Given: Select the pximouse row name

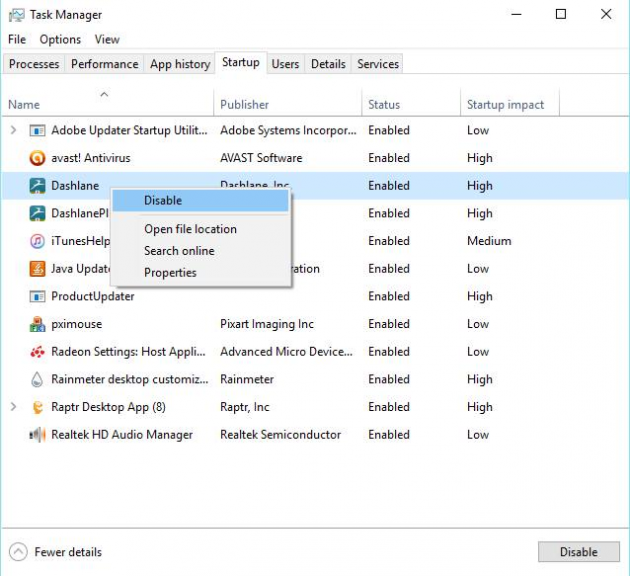Looking at the screenshot, I should [x=77, y=324].
